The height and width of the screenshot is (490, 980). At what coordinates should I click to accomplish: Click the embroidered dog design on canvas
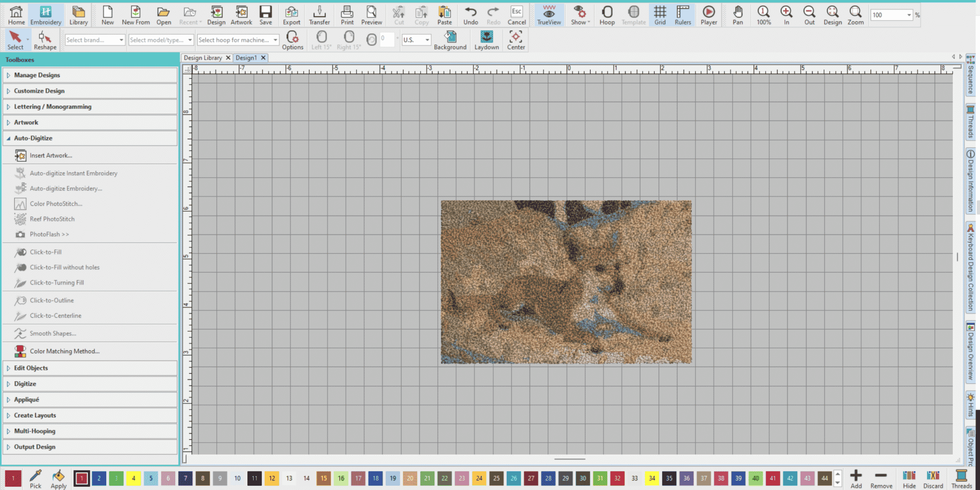[x=566, y=282]
